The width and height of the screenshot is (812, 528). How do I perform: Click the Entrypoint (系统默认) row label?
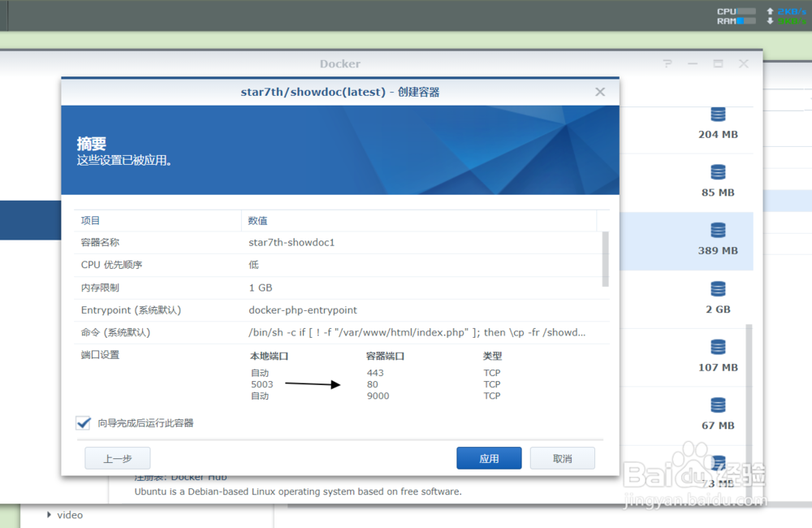point(131,309)
